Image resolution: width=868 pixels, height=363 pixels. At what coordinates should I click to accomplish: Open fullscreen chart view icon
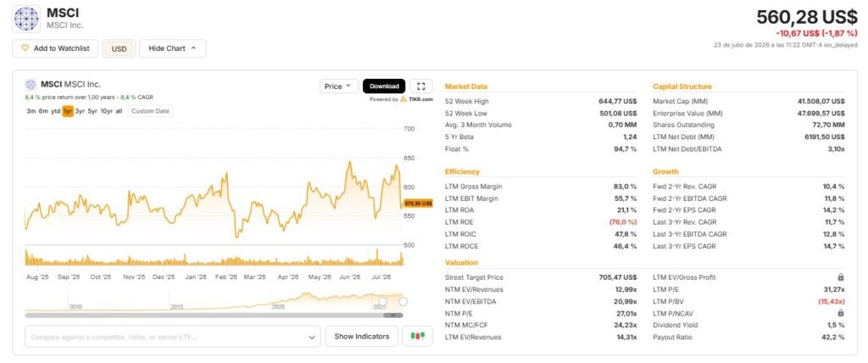click(x=421, y=86)
